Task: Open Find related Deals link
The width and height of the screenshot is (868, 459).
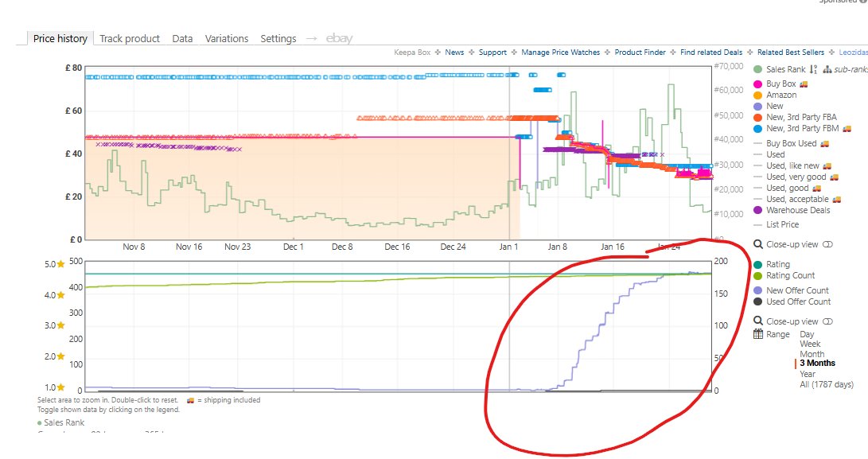Action: pyautogui.click(x=710, y=52)
